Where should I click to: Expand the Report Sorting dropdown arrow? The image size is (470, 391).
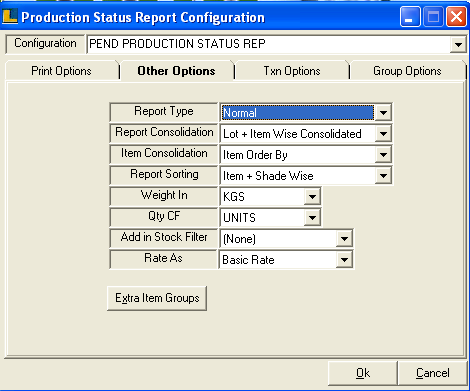pyautogui.click(x=383, y=176)
